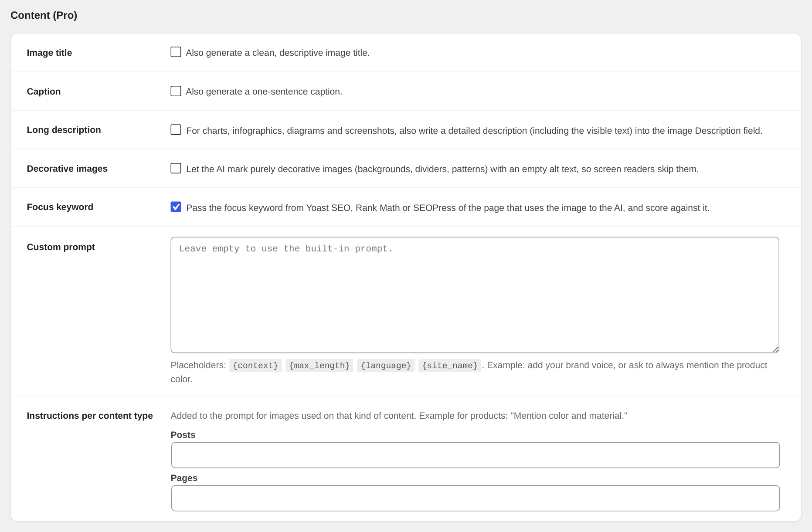This screenshot has height=532, width=812.
Task: Click the 'Pass the focus keyword from Yoast' text
Action: [x=448, y=208]
